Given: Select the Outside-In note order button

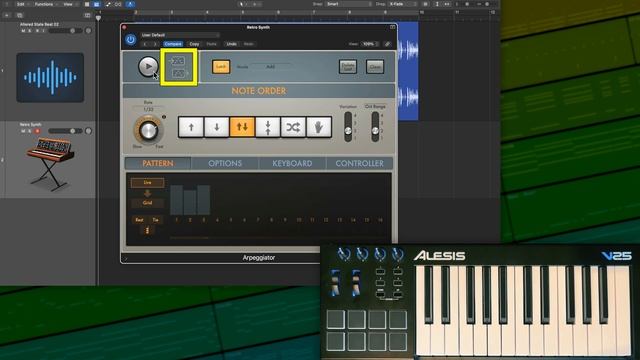Looking at the screenshot, I should coord(268,127).
